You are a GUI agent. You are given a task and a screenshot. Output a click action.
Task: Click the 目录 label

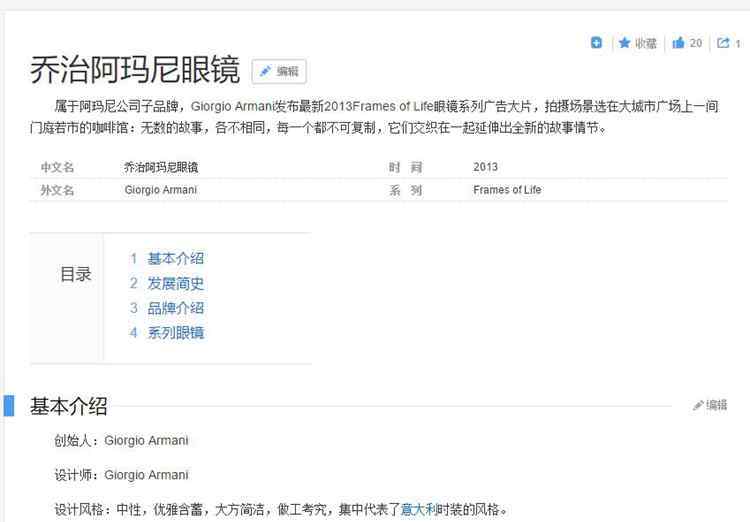[x=76, y=275]
